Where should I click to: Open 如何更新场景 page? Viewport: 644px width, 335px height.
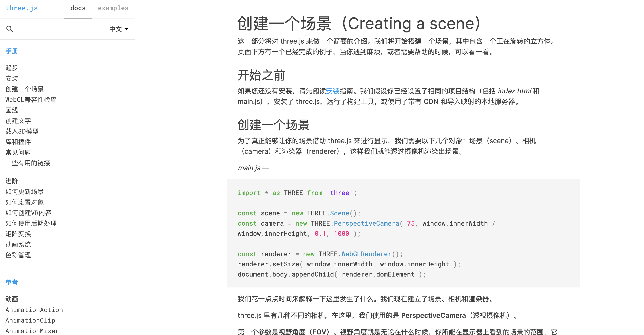[25, 192]
